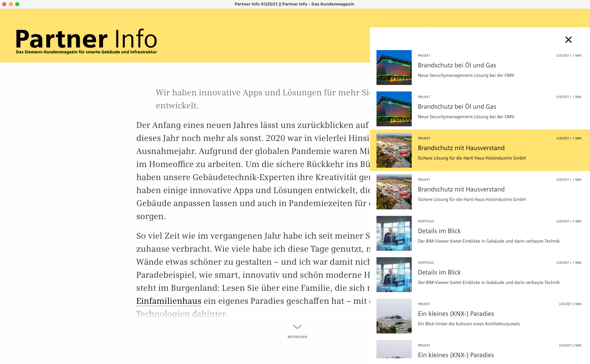Click first 'Neue Securitymanagement-Lösung bei der OMV' subtitle
The image size is (590, 364).
(466, 76)
